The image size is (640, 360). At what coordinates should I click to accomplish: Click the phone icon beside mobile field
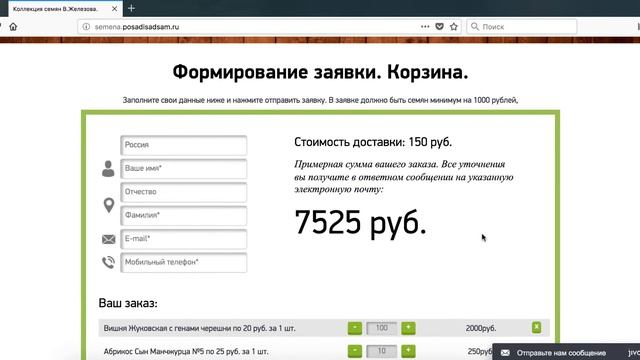pos(109,262)
